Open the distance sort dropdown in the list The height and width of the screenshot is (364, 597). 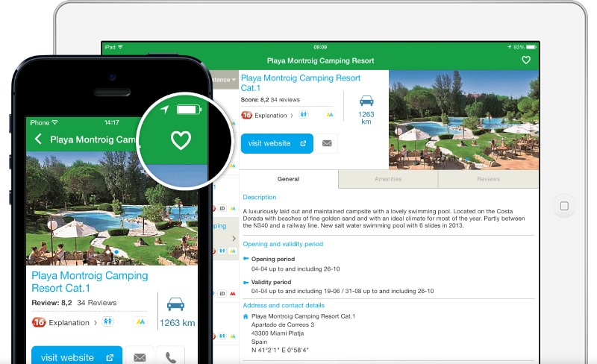[224, 80]
